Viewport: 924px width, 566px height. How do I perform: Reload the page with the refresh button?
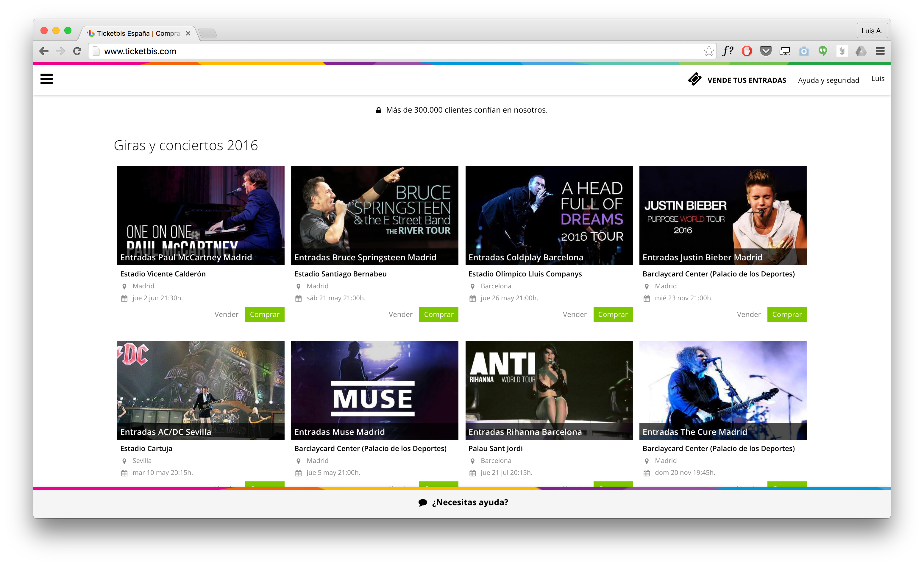click(77, 51)
